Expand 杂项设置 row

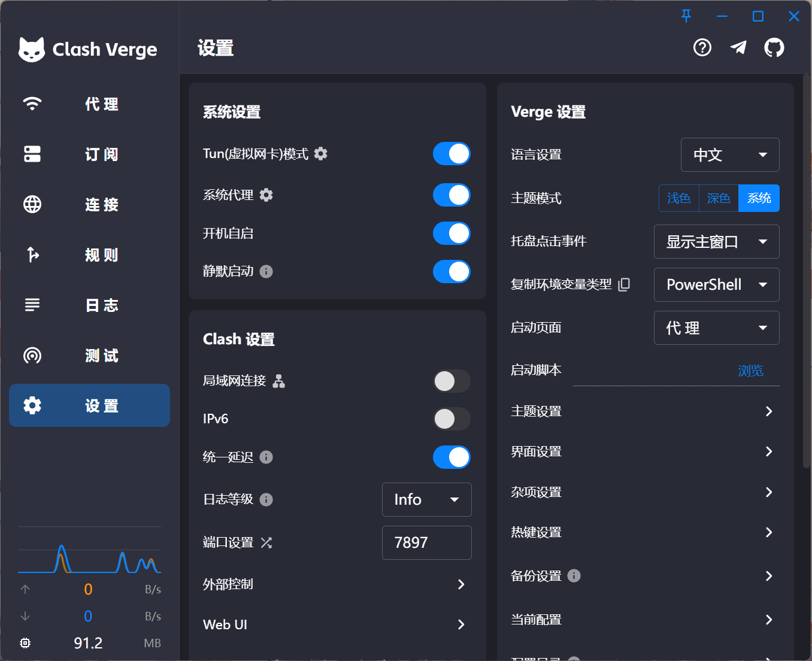[645, 492]
